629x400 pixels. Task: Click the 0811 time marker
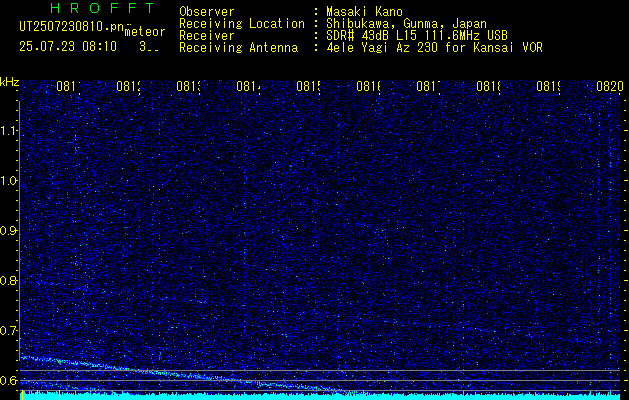pos(68,87)
